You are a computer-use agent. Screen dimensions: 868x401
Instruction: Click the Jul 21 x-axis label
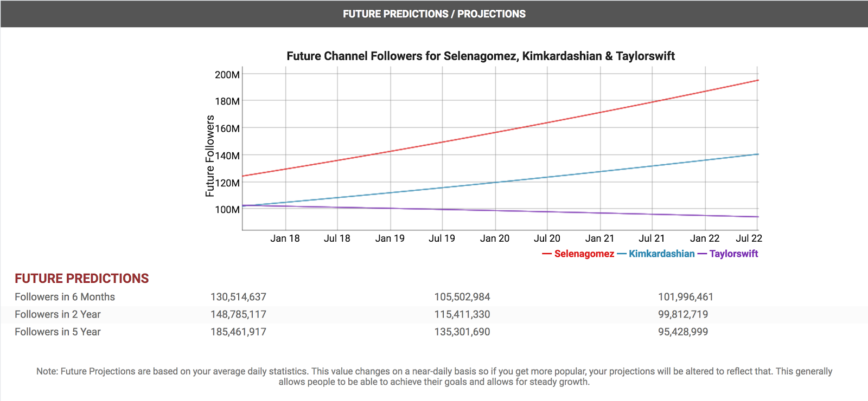[652, 238]
